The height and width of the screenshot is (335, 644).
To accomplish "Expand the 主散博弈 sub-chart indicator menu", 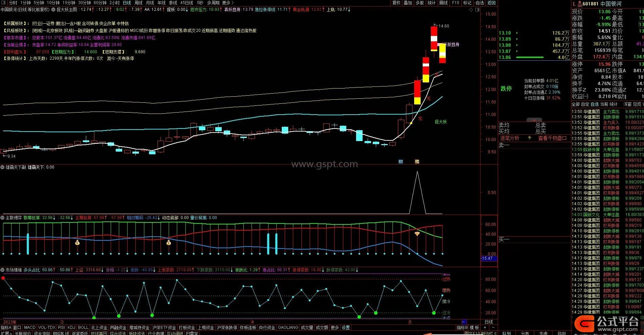I will click(x=2, y=218).
